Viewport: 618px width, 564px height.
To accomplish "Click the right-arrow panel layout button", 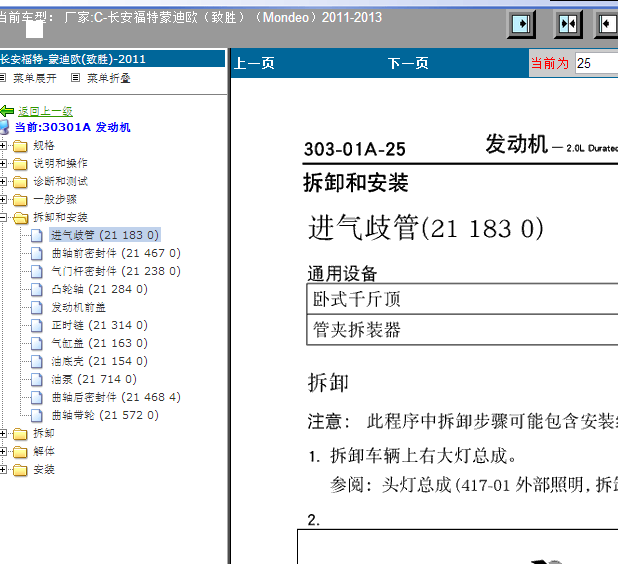I will click(x=521, y=24).
